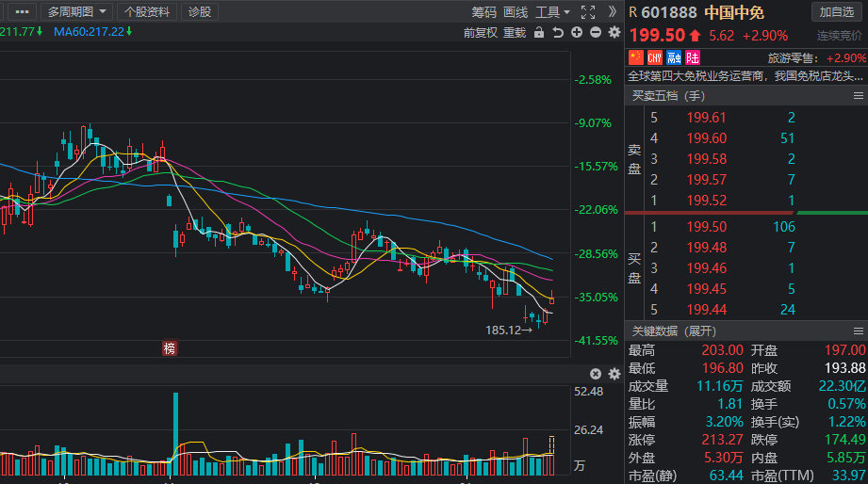This screenshot has width=868, height=484.
Task: Click the 榜 ranking marker on chart
Action: click(169, 348)
